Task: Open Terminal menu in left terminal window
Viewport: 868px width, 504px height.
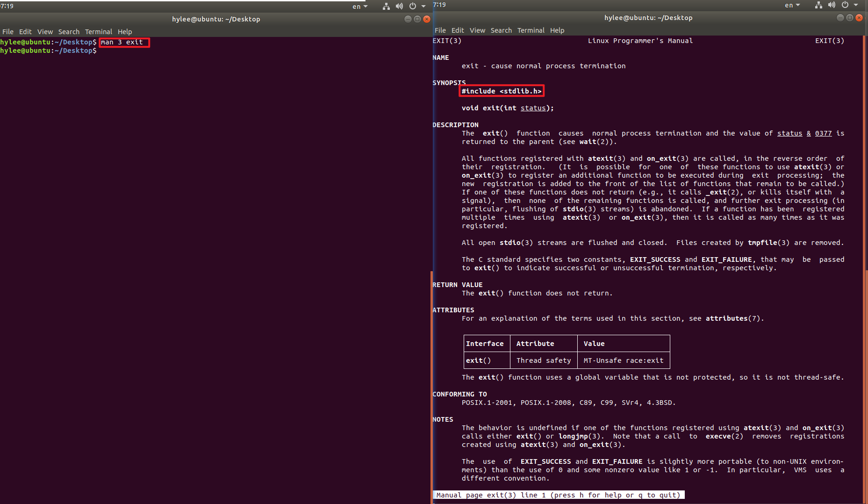Action: click(99, 32)
